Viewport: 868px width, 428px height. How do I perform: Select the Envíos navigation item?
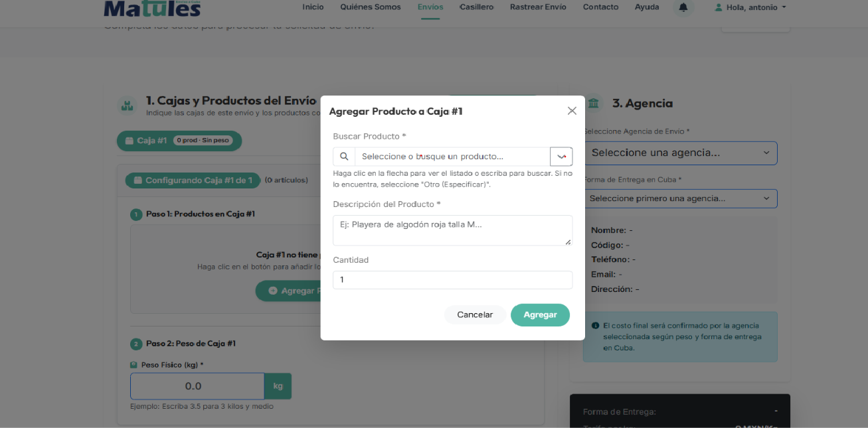click(x=430, y=7)
